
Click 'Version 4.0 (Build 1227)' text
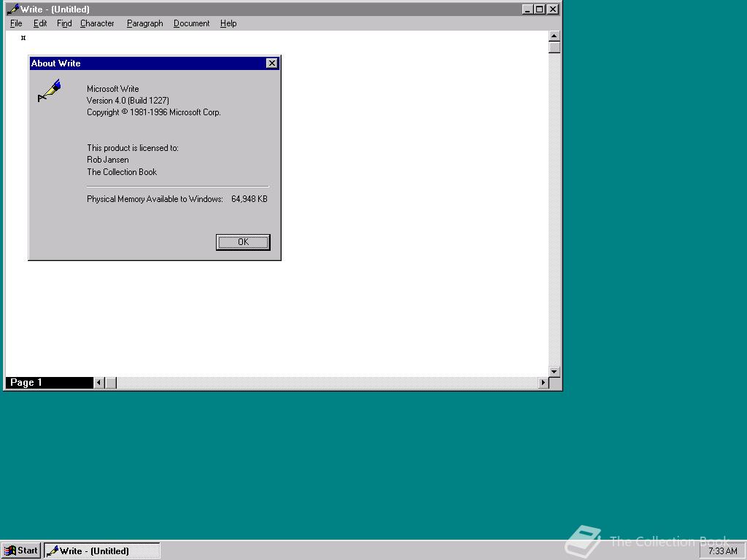tap(128, 101)
